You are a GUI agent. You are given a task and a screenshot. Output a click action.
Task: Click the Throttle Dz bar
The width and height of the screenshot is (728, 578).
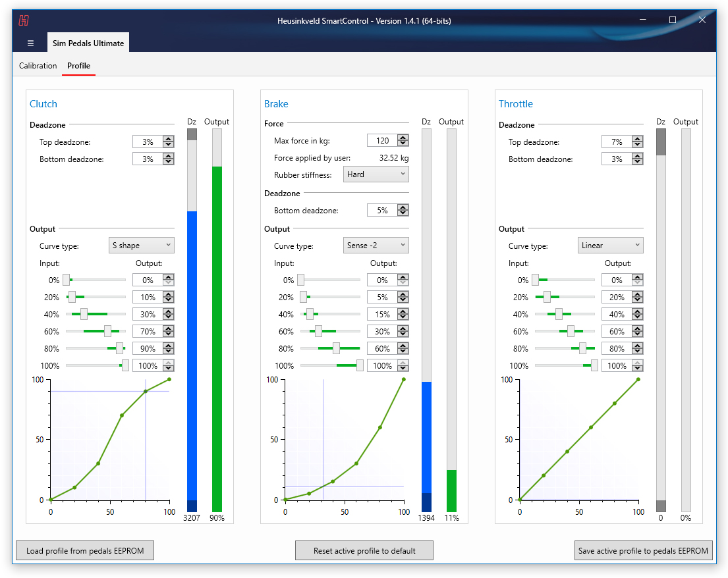point(661,320)
